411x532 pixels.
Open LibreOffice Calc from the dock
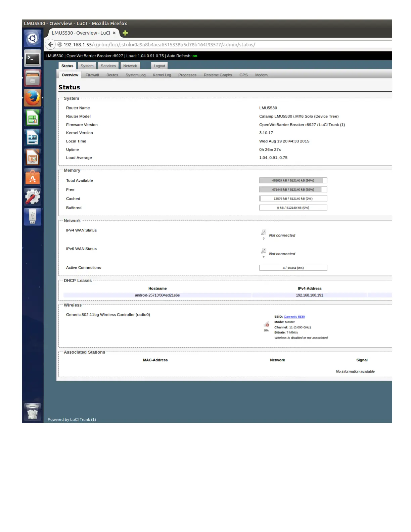33,118
